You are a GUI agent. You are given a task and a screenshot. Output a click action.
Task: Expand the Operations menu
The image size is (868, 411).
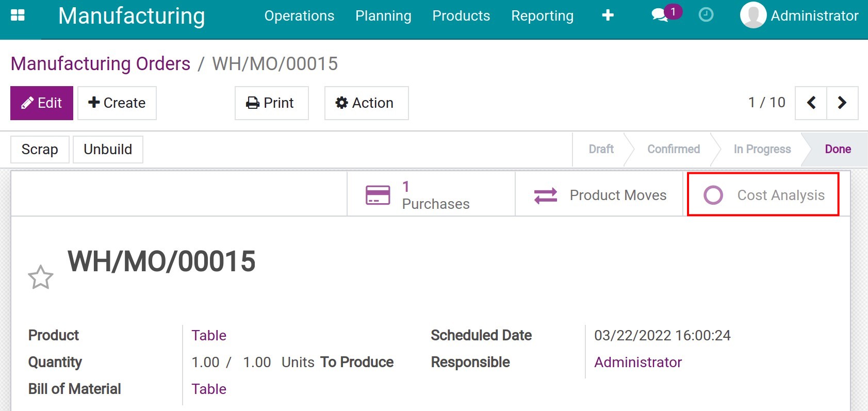coord(299,16)
